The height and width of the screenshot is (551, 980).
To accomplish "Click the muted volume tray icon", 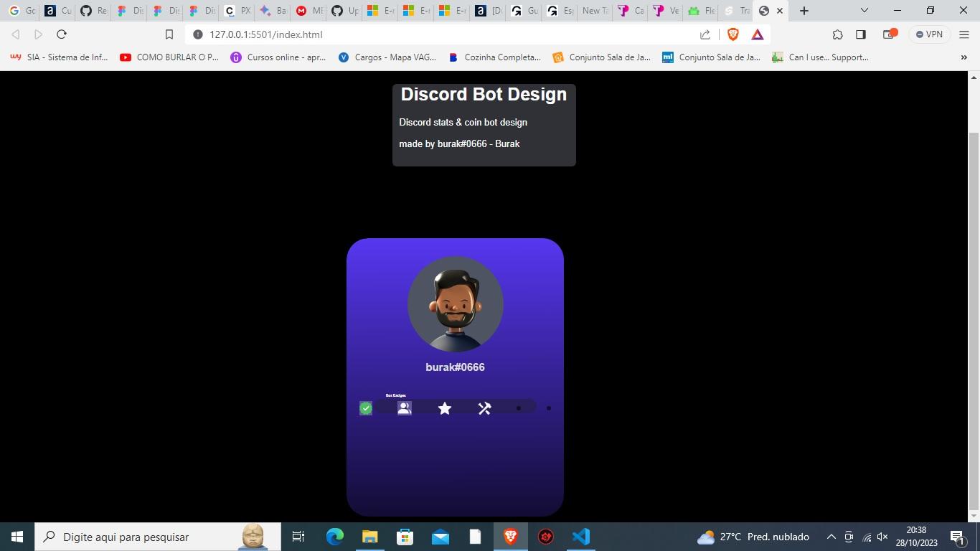I will tap(882, 537).
